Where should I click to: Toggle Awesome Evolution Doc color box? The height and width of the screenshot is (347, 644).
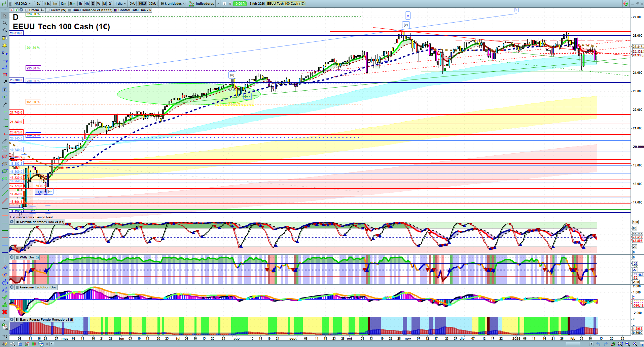point(17,287)
